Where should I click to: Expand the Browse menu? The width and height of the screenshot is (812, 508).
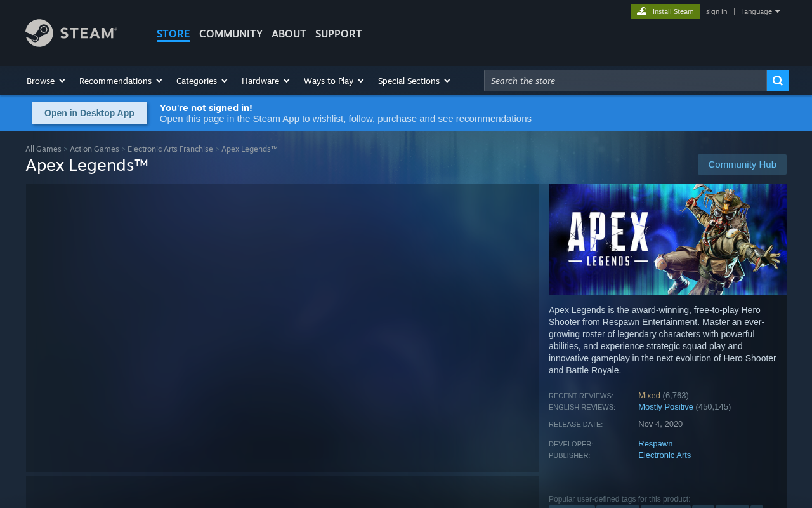point(46,81)
